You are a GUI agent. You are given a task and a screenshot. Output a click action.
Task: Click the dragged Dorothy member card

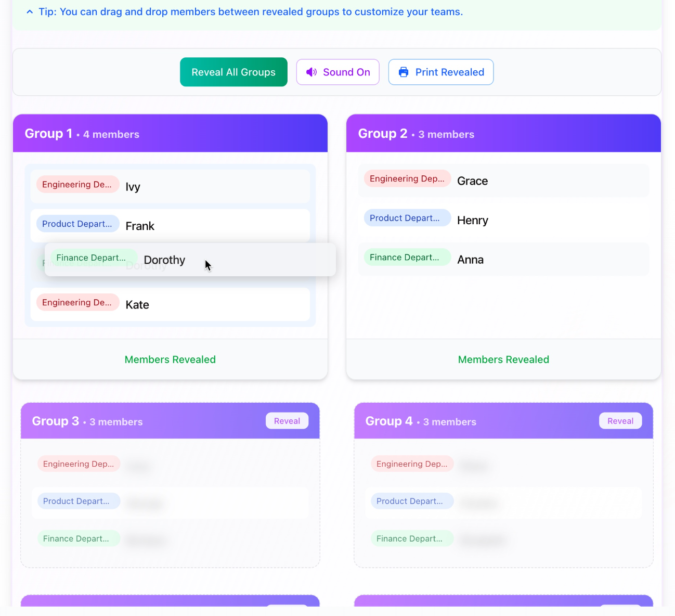[190, 260]
